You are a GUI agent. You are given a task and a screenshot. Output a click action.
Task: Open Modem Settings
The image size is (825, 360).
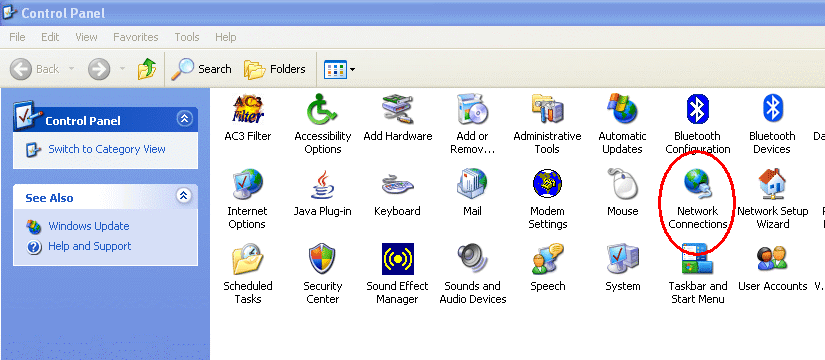click(x=547, y=199)
